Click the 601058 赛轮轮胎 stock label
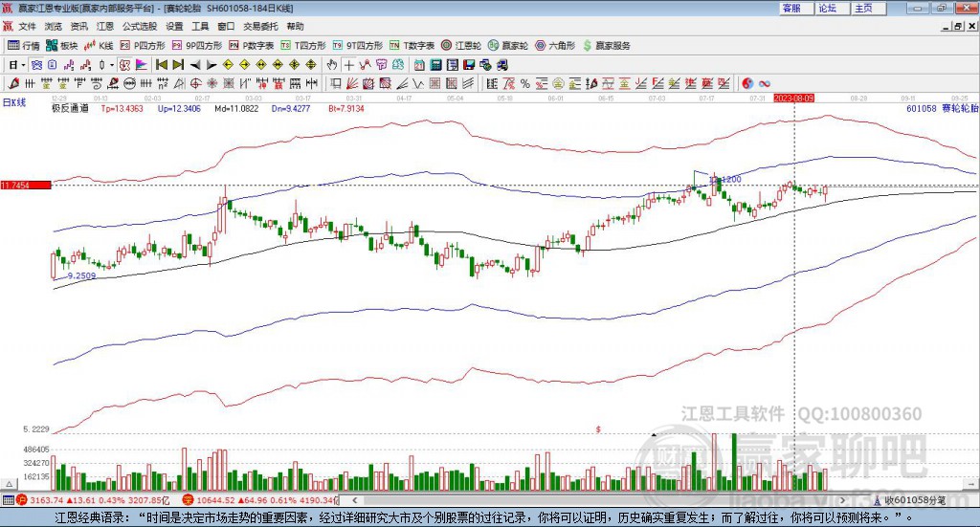Viewport: 980px width, 527px height. (x=942, y=109)
